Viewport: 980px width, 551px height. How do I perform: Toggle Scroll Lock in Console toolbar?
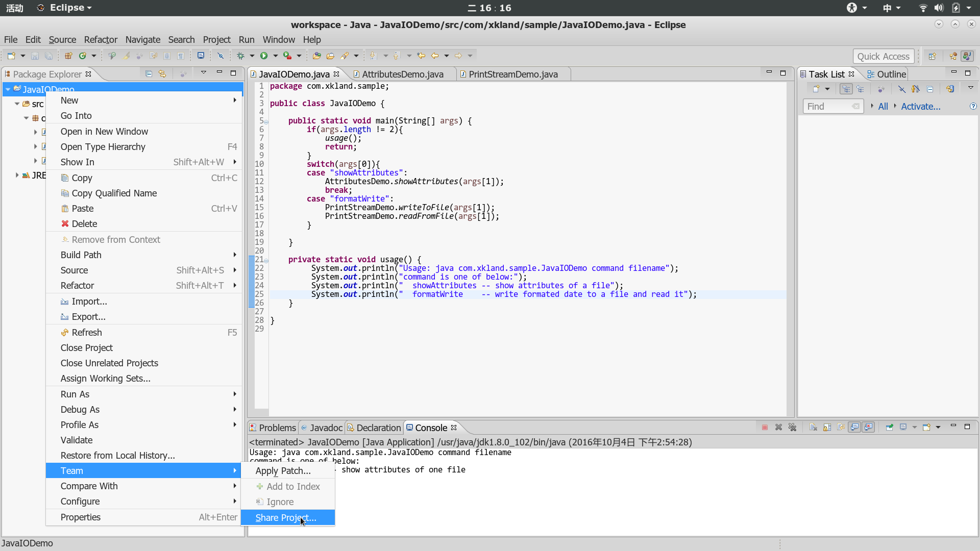coord(827,428)
